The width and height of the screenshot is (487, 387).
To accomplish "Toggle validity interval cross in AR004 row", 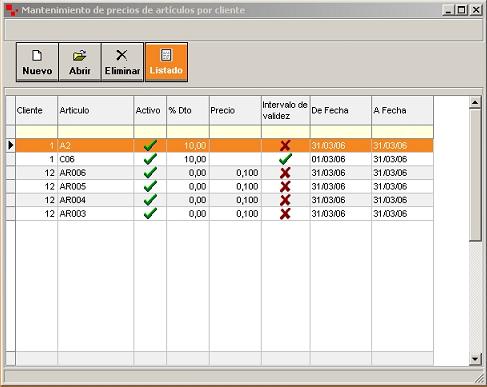I will [x=285, y=200].
